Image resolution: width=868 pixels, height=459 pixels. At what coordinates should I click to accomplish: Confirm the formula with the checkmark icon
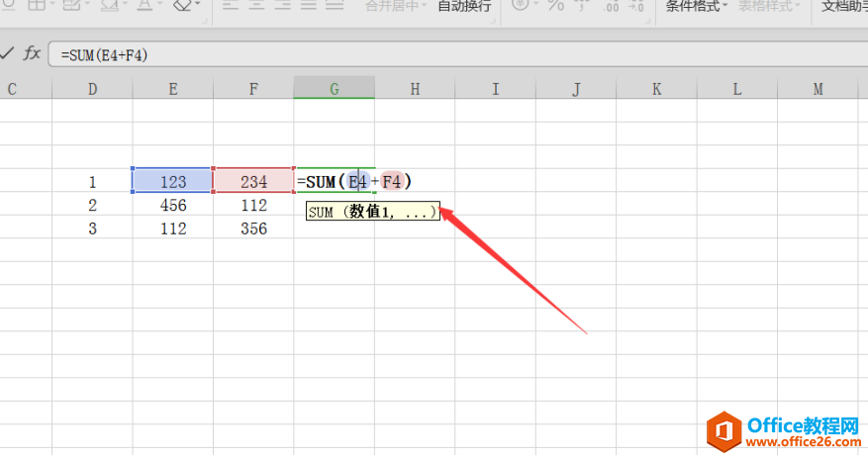[x=7, y=53]
